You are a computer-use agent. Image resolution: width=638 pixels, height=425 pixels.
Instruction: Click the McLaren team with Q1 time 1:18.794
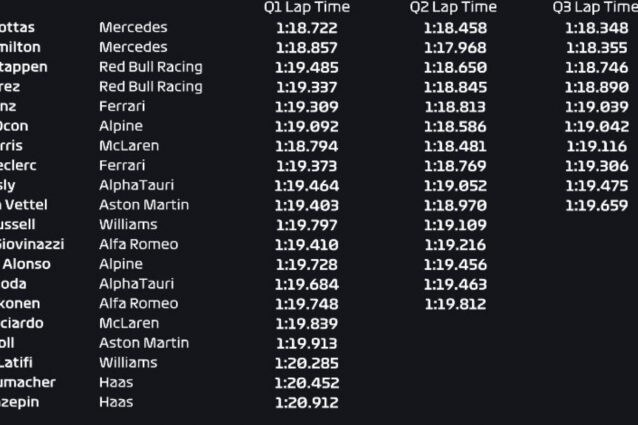click(129, 146)
